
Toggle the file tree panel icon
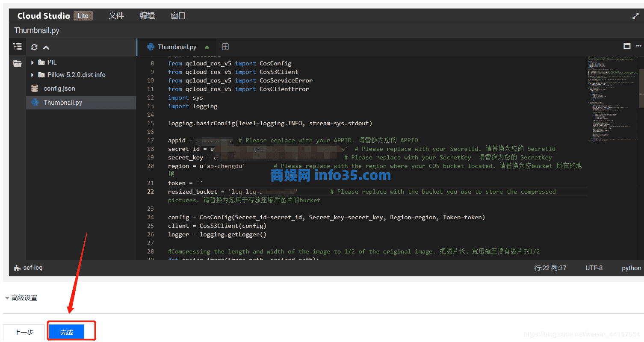coord(18,47)
